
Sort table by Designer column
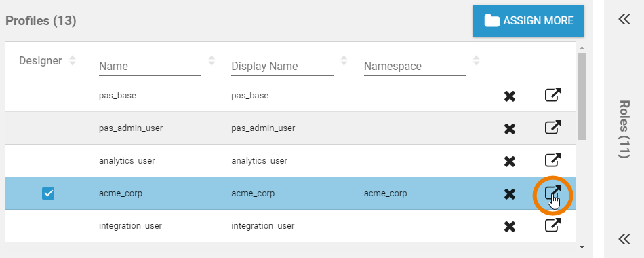point(73,61)
